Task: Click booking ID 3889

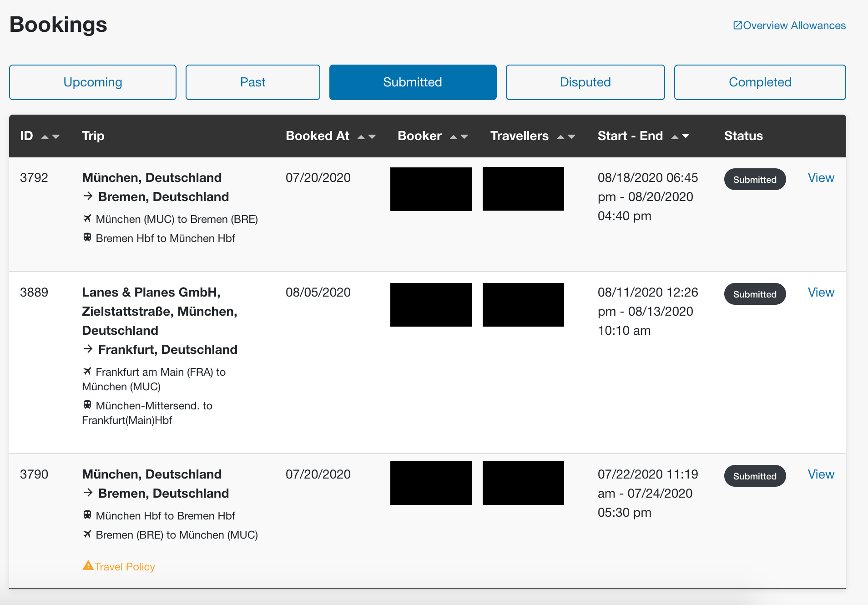Action: click(x=34, y=292)
